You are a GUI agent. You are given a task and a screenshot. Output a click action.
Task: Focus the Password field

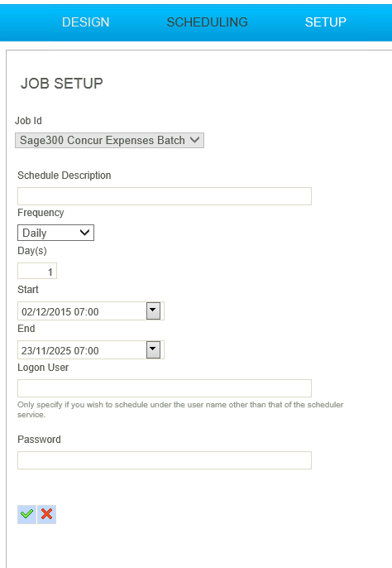pos(165,460)
